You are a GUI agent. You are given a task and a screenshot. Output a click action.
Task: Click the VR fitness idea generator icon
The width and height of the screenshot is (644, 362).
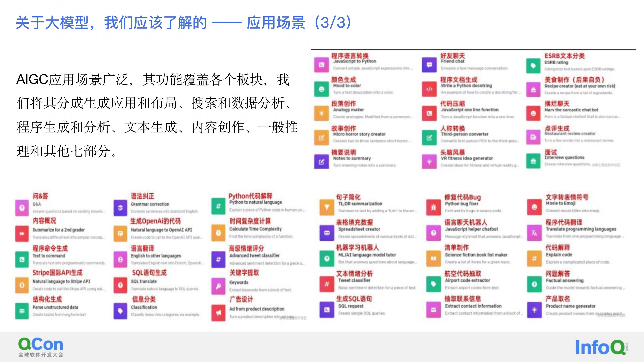(x=429, y=162)
